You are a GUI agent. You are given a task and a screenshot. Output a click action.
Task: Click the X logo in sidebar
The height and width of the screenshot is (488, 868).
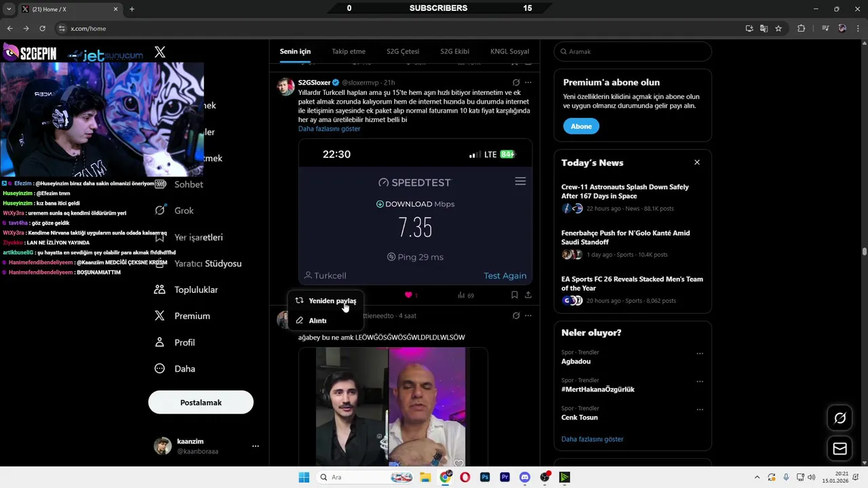click(160, 52)
